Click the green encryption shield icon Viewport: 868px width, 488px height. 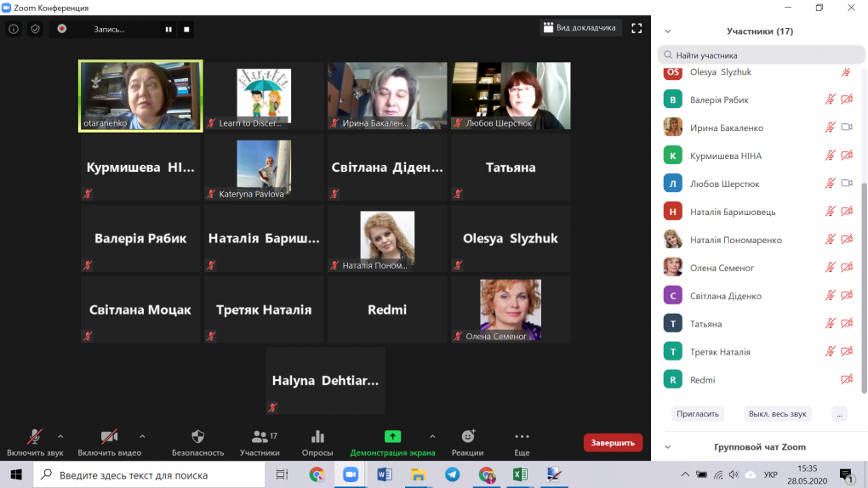pyautogui.click(x=36, y=29)
